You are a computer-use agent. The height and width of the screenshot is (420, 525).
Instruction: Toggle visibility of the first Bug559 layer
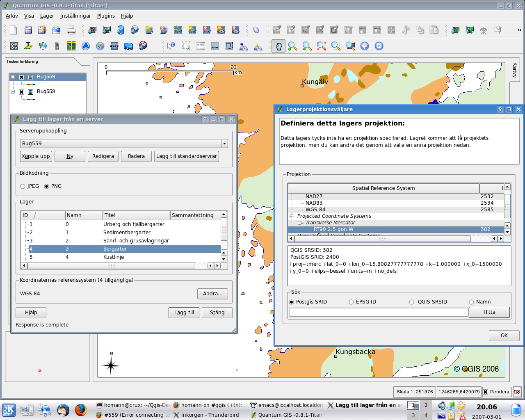(x=22, y=77)
